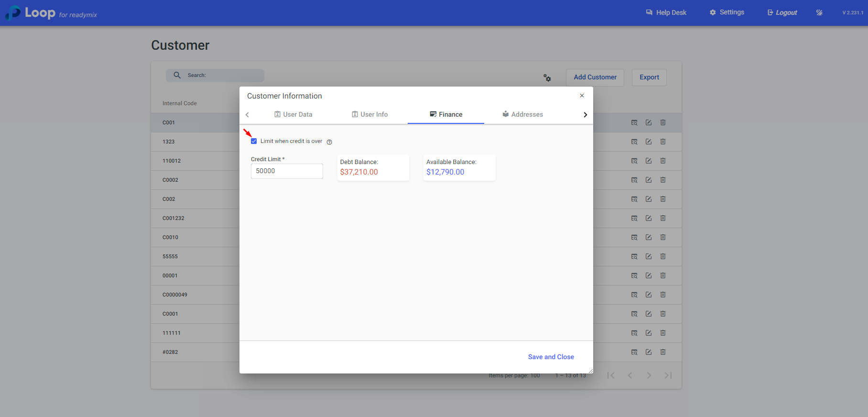
Task: Click the gear settings icon next to Add Customer
Action: pos(547,77)
